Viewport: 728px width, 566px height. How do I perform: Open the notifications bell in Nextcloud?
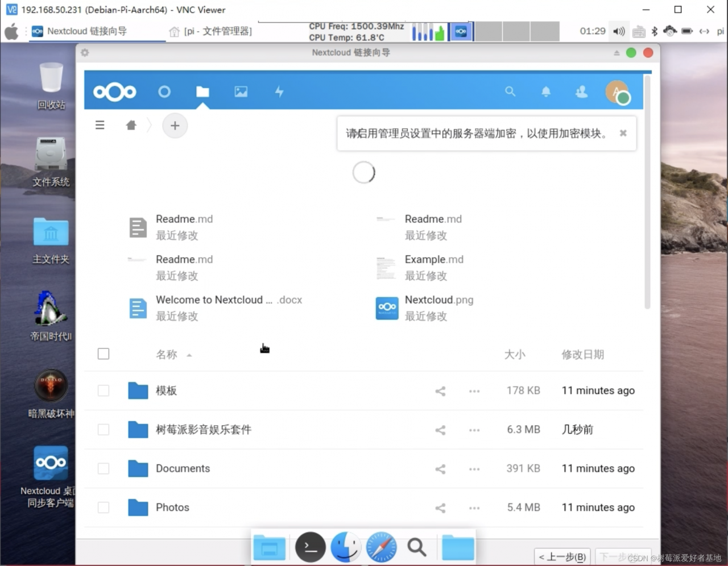pos(545,91)
